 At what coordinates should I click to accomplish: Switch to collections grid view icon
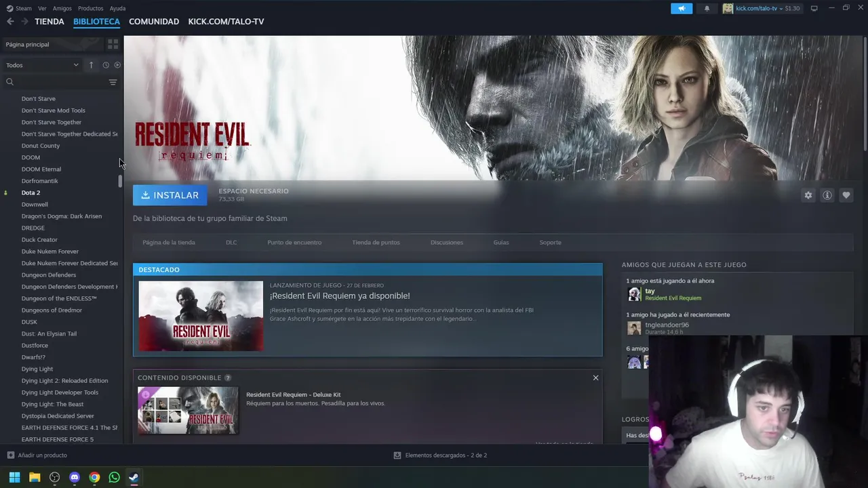point(113,44)
